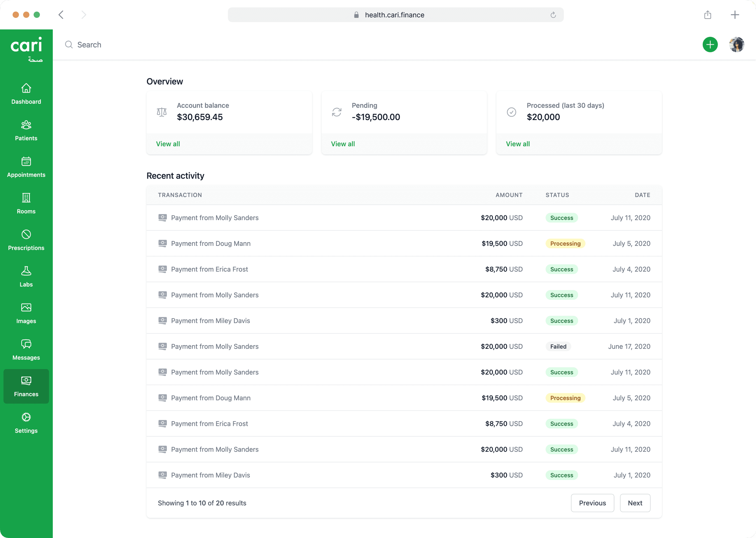This screenshot has height=538, width=756.
Task: Click the Search field
Action: [x=89, y=44]
